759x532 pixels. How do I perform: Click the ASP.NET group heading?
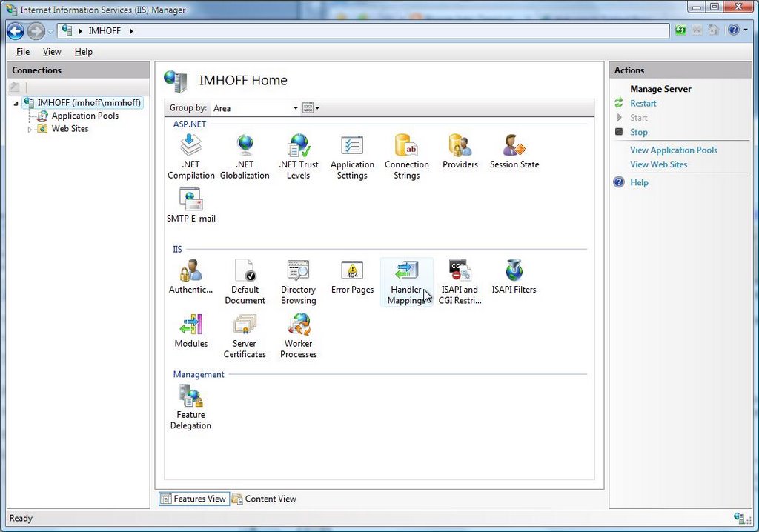pos(189,124)
